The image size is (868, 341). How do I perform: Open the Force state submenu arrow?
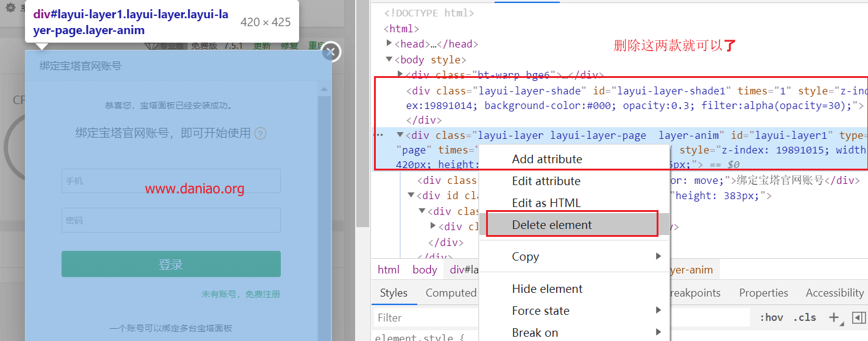tap(658, 311)
